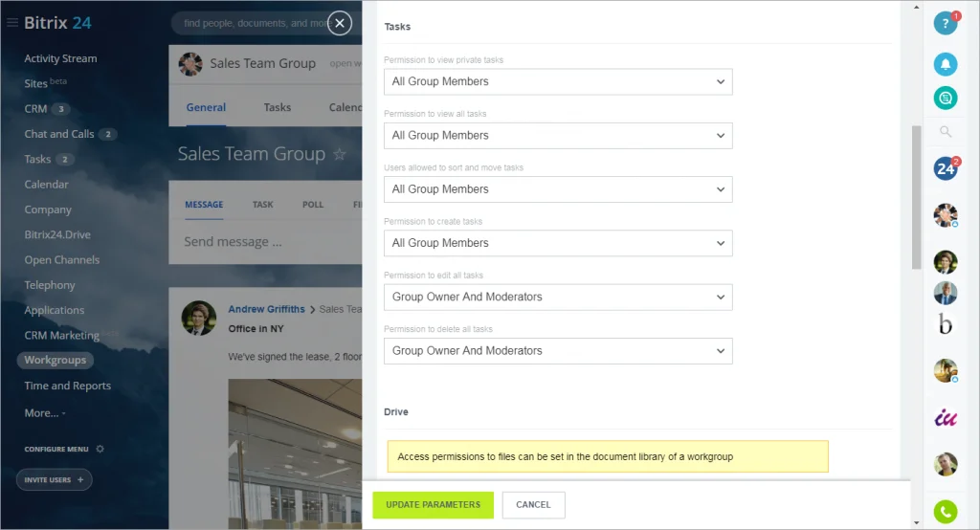Screen dimensions: 980x530
Task: Toggle the hamburger menu beside Bitrix 24
Action: (11, 23)
